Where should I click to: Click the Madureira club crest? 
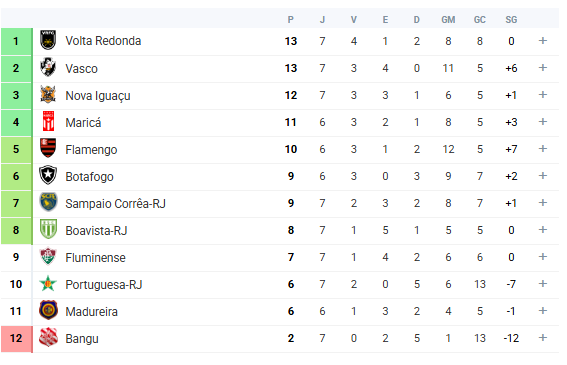48,311
